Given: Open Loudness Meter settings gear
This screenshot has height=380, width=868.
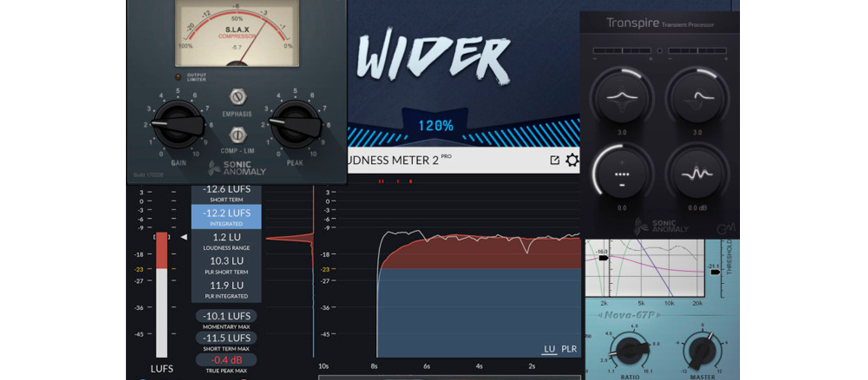Looking at the screenshot, I should (572, 160).
